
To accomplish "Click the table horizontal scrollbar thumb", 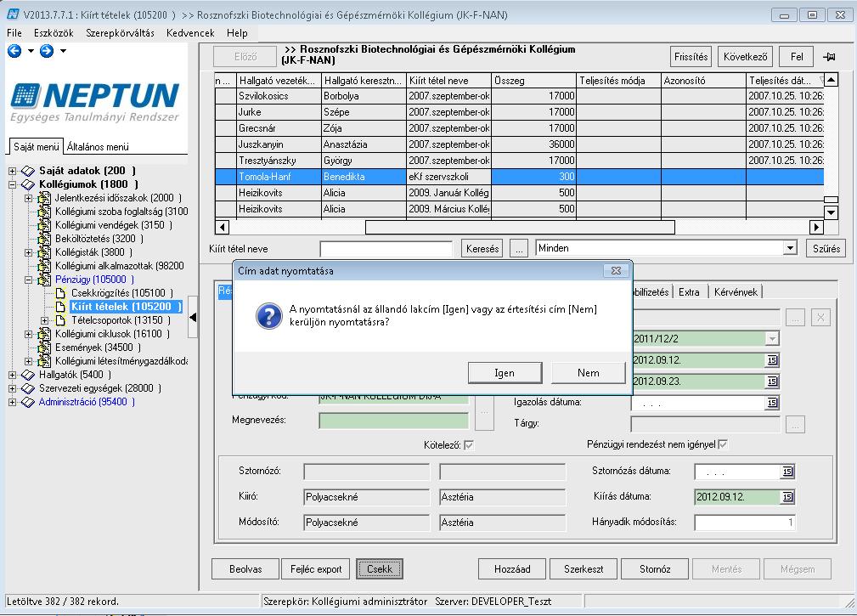I will tap(520, 227).
